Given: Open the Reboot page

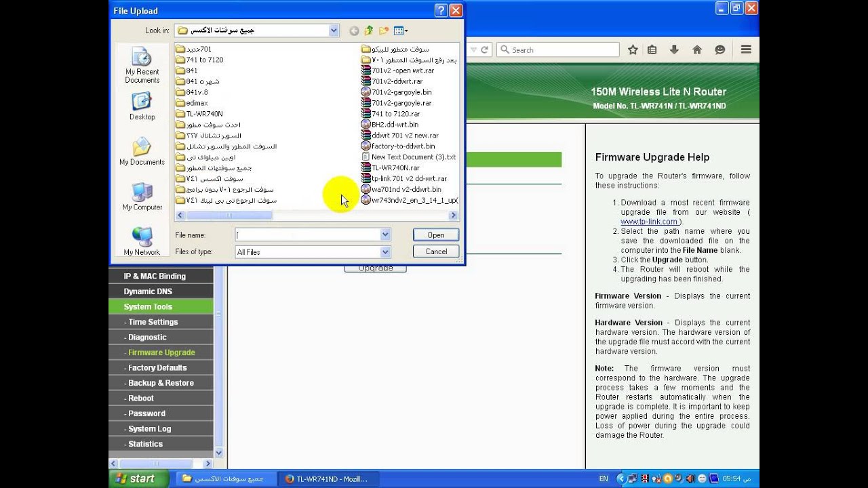Looking at the screenshot, I should tap(161, 398).
